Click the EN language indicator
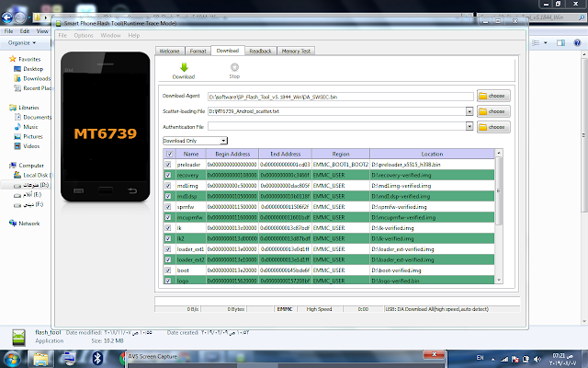The width and height of the screenshot is (588, 368). pos(480,358)
